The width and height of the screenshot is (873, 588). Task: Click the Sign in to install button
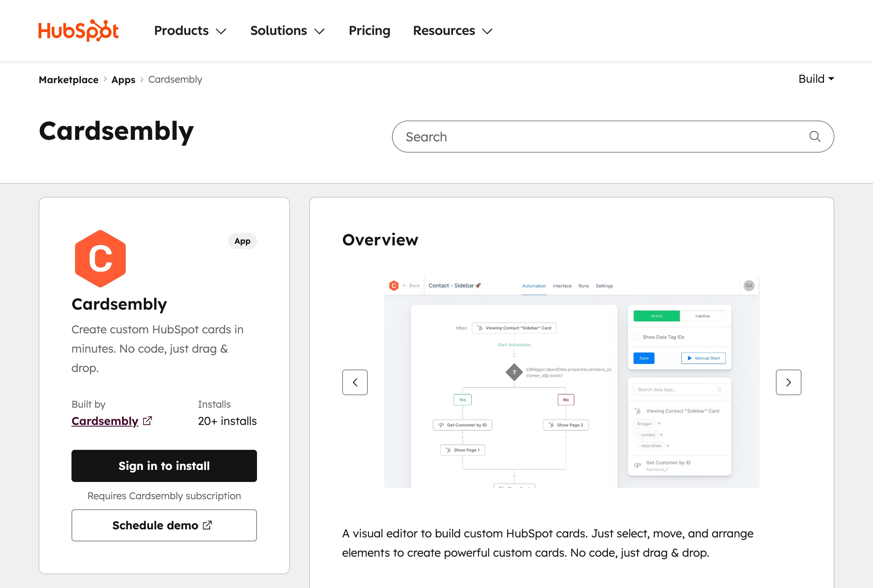(x=164, y=466)
